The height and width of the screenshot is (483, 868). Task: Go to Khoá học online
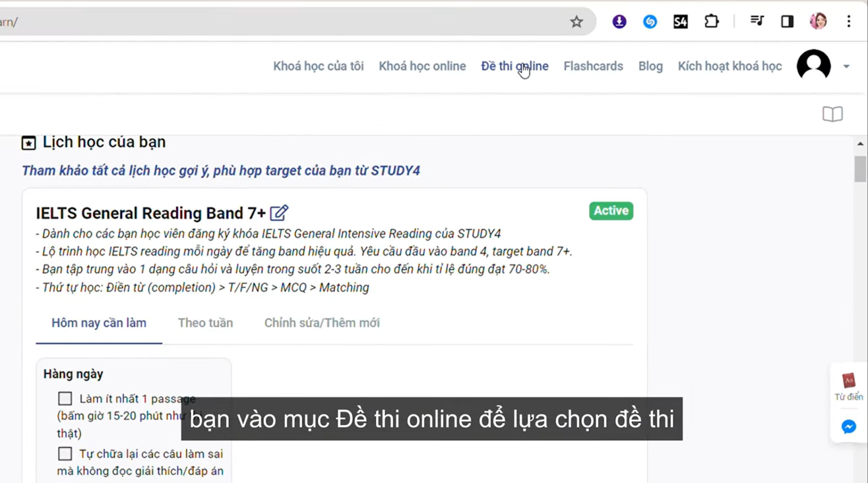[422, 66]
